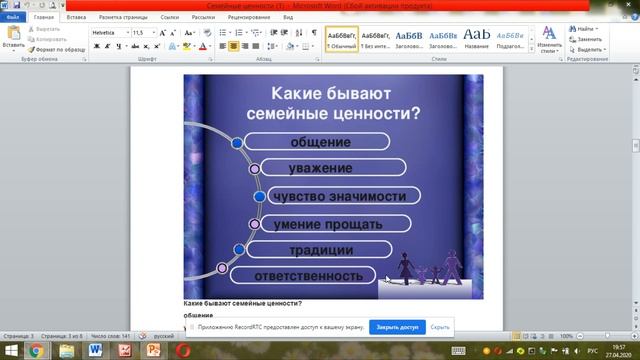
Task: Switch to Разметка страницы tab
Action: [123, 17]
